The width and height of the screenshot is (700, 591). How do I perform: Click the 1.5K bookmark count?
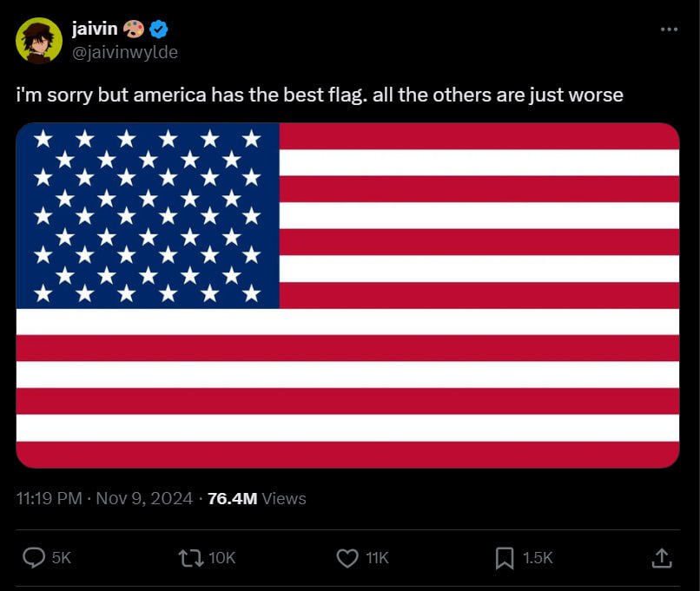tap(538, 558)
